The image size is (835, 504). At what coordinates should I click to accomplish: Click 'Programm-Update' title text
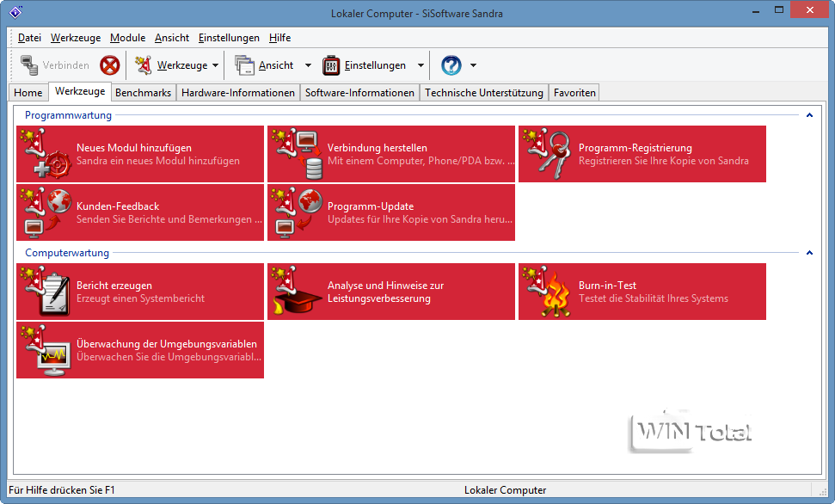coord(371,206)
